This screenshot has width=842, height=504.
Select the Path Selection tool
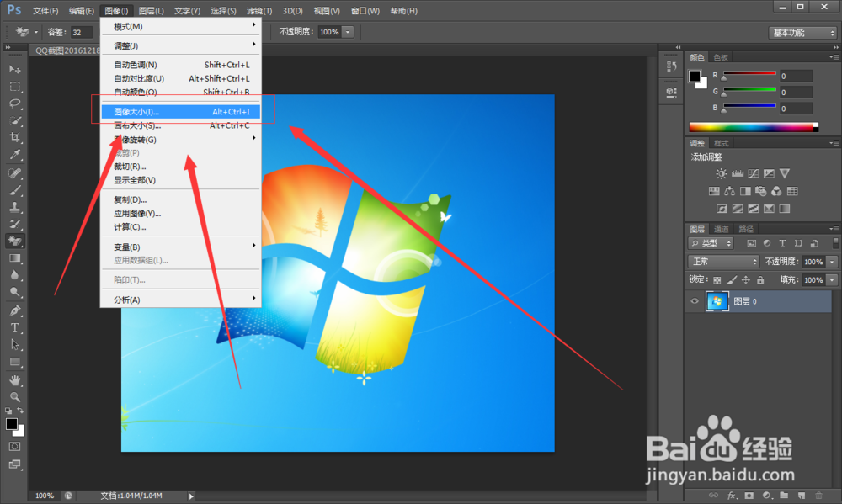14,345
